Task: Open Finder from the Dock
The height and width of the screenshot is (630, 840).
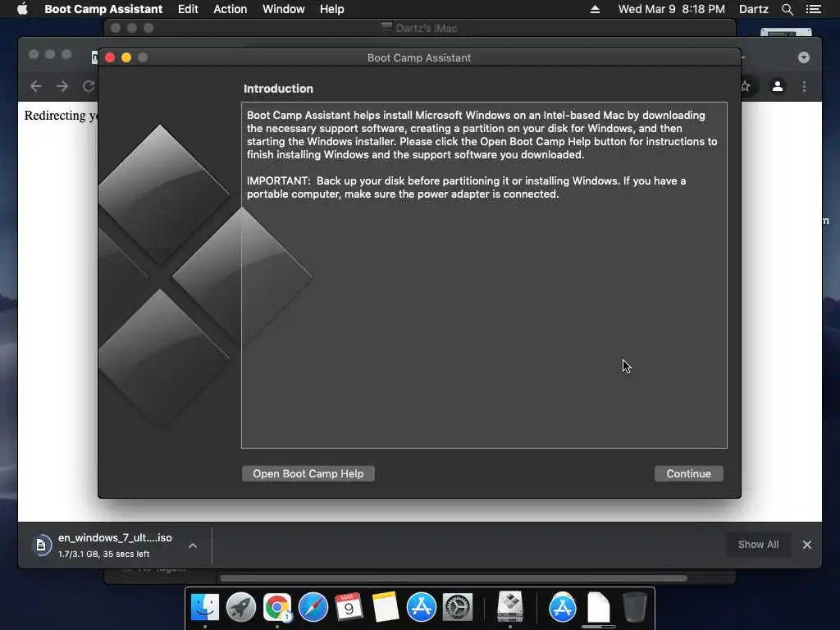Action: click(204, 607)
